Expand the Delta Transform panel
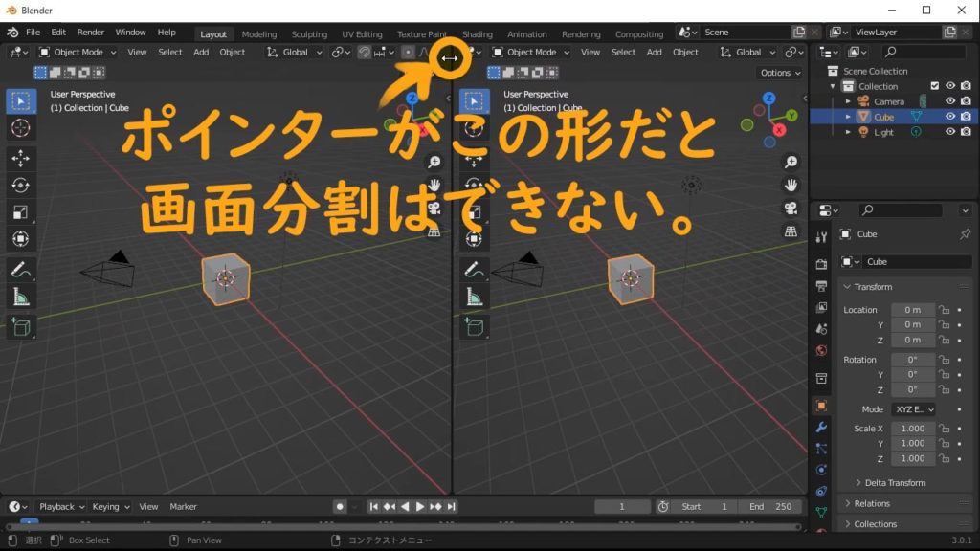Screen dimensions: 980x551 [x=895, y=483]
